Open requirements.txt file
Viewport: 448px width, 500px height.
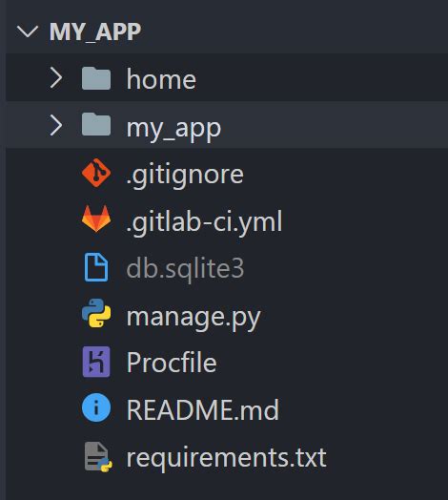click(x=227, y=458)
